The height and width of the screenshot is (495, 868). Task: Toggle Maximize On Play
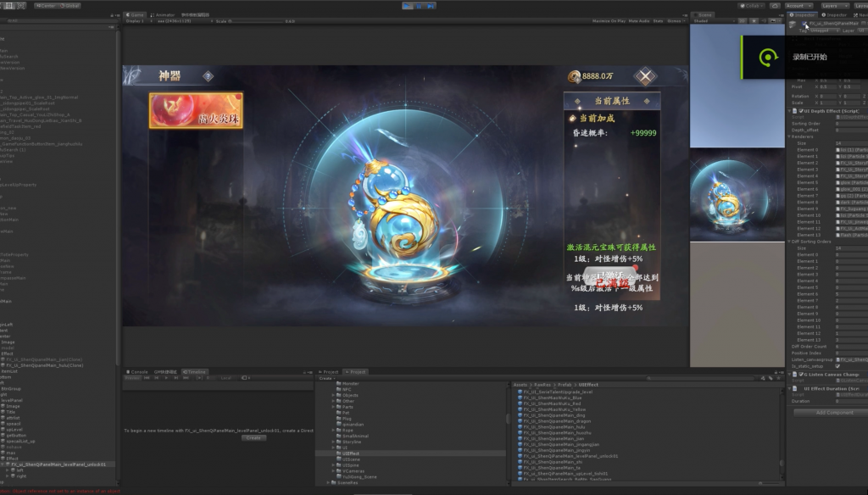[x=609, y=21]
